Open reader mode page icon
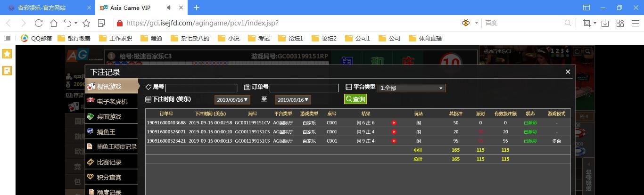This screenshot has height=195, width=644. [x=101, y=23]
